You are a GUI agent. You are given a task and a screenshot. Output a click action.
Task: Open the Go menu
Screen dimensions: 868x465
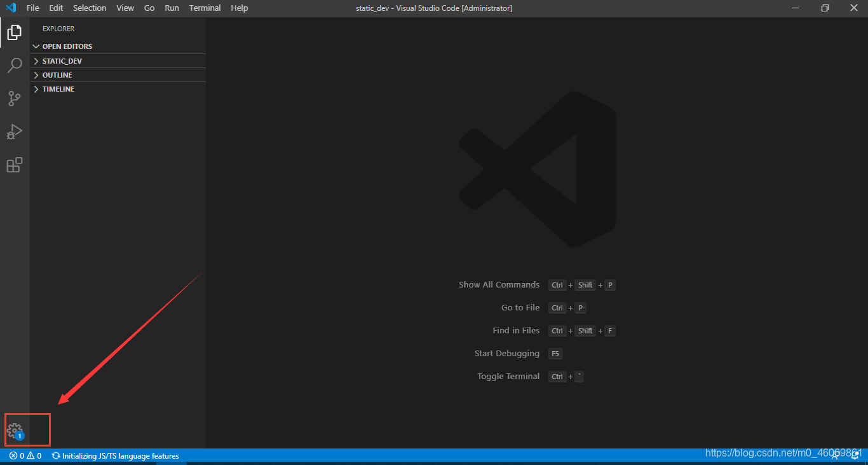coord(149,8)
